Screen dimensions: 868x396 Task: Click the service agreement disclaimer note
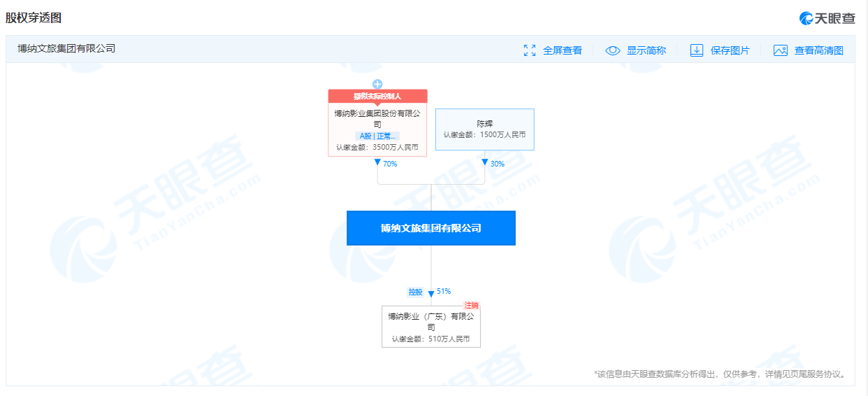click(x=720, y=374)
